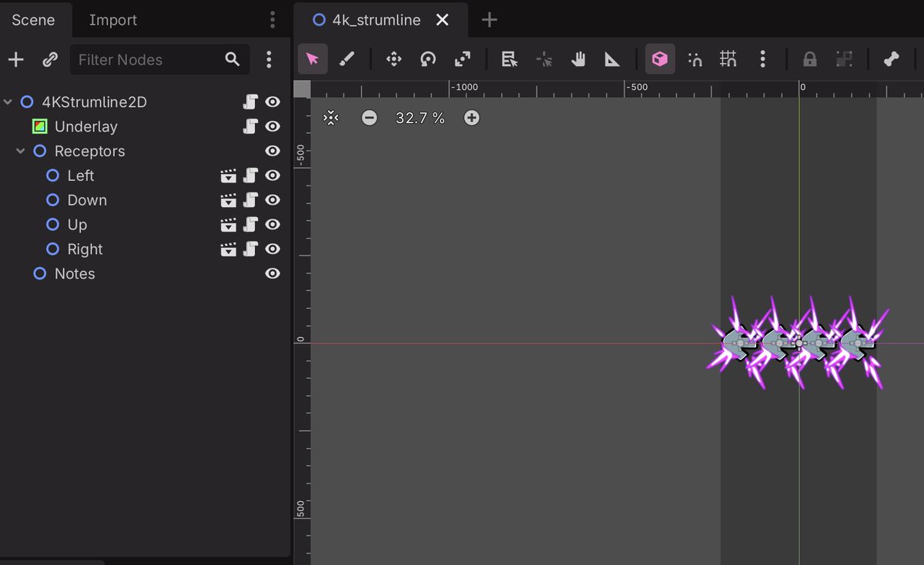Close the 4k_strumline scene tab
This screenshot has width=924, height=565.
443,20
